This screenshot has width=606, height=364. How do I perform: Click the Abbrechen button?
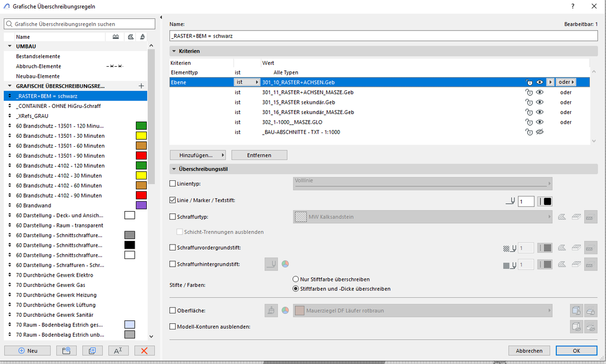pyautogui.click(x=529, y=351)
